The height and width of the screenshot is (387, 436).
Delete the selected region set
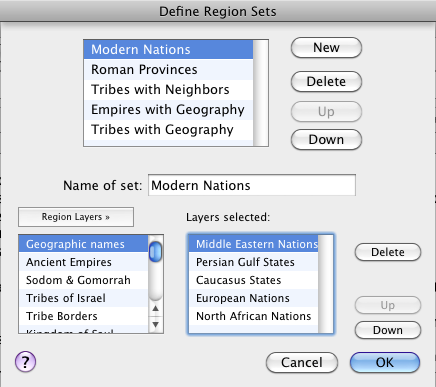[326, 82]
